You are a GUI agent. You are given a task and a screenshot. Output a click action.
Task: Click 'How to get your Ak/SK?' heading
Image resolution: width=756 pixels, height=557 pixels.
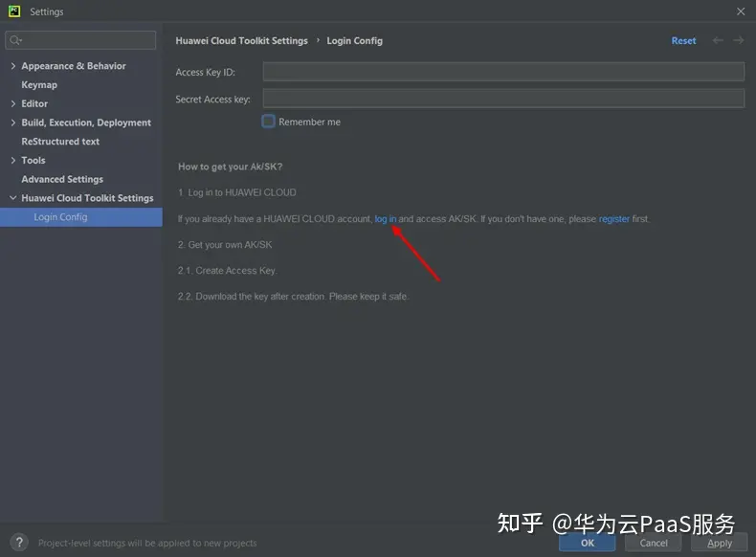pos(231,167)
